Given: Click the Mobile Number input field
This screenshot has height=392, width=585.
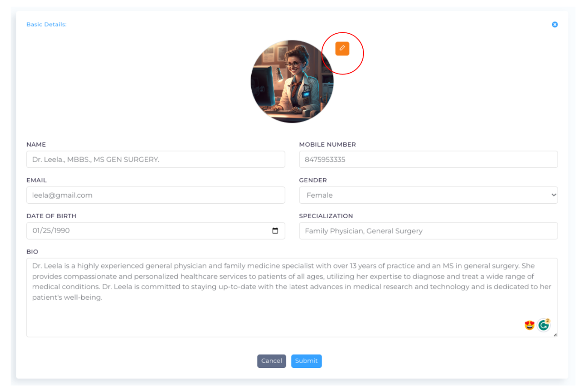Looking at the screenshot, I should 428,159.
